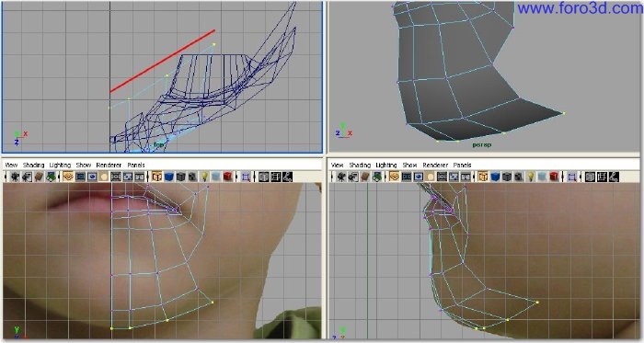Toggle X-Ray Active Components in side view toolbar
This screenshot has width=644, height=343.
click(x=602, y=177)
